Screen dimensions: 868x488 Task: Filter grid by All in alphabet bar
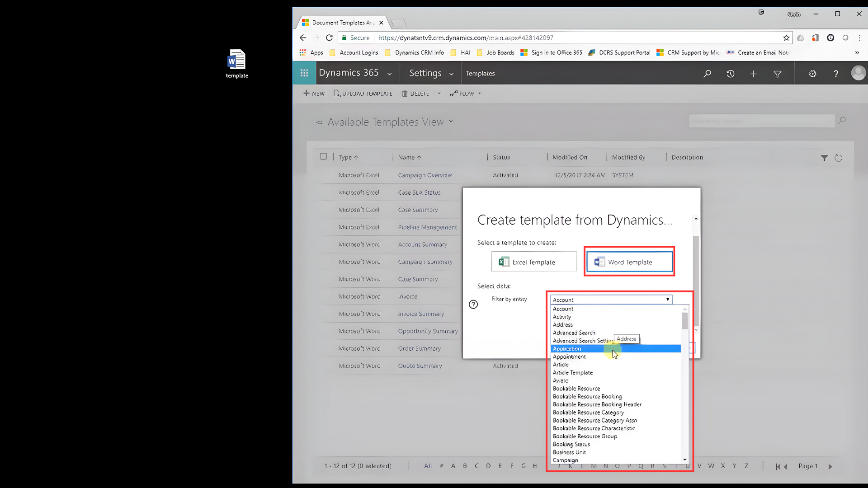(428, 466)
